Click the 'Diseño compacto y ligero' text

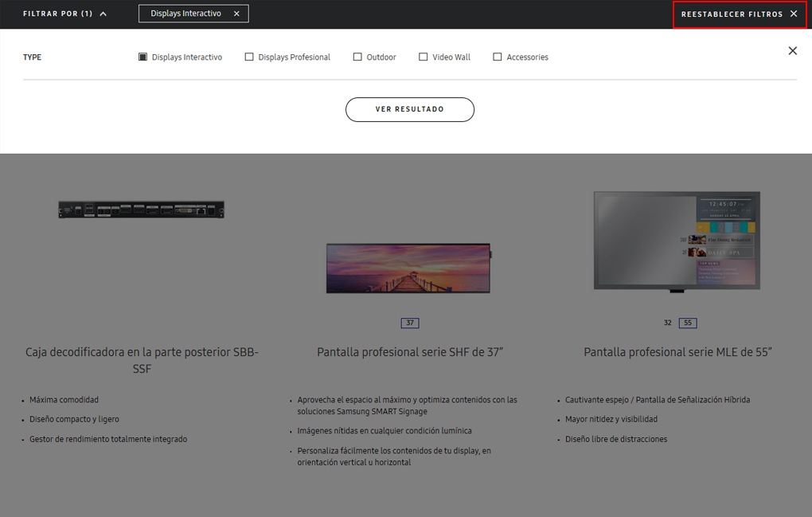[74, 419]
